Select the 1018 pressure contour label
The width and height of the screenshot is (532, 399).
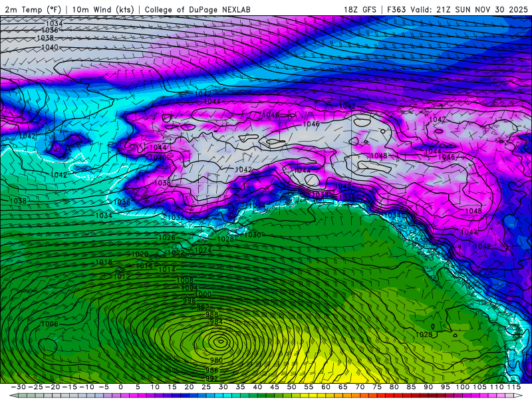[x=104, y=262]
